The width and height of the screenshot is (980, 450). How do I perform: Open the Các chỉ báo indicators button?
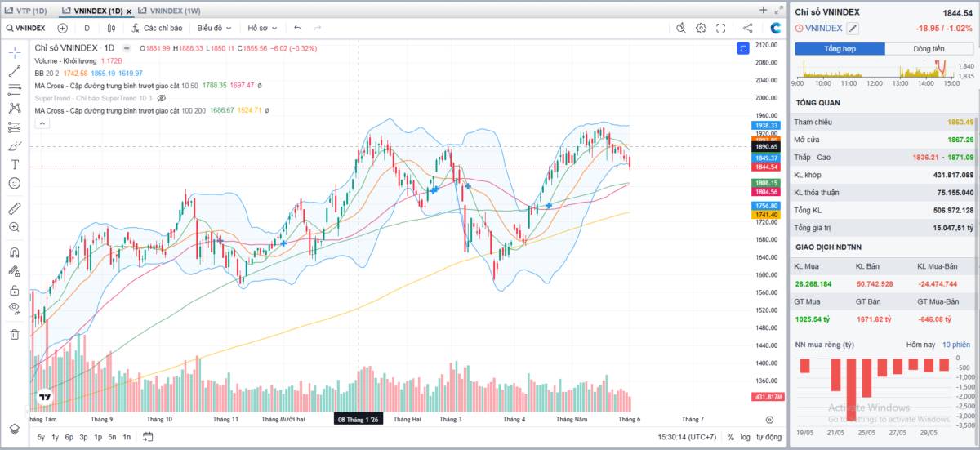(155, 28)
